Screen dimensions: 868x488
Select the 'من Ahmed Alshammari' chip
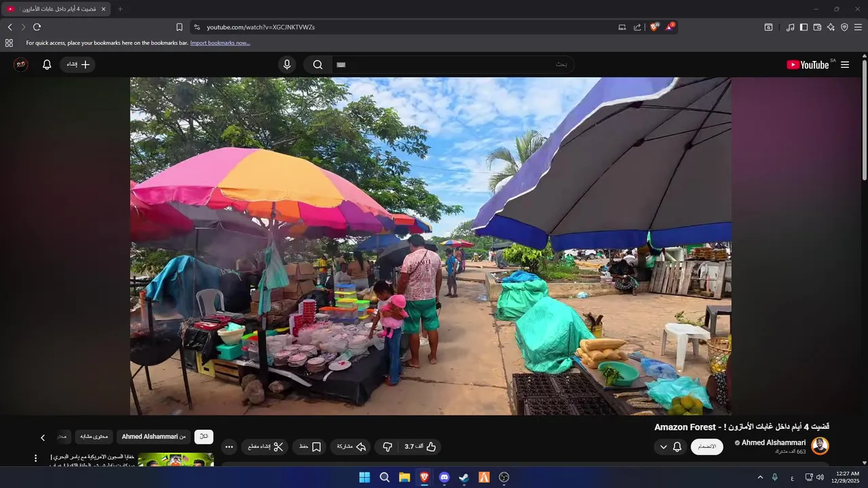click(x=154, y=436)
